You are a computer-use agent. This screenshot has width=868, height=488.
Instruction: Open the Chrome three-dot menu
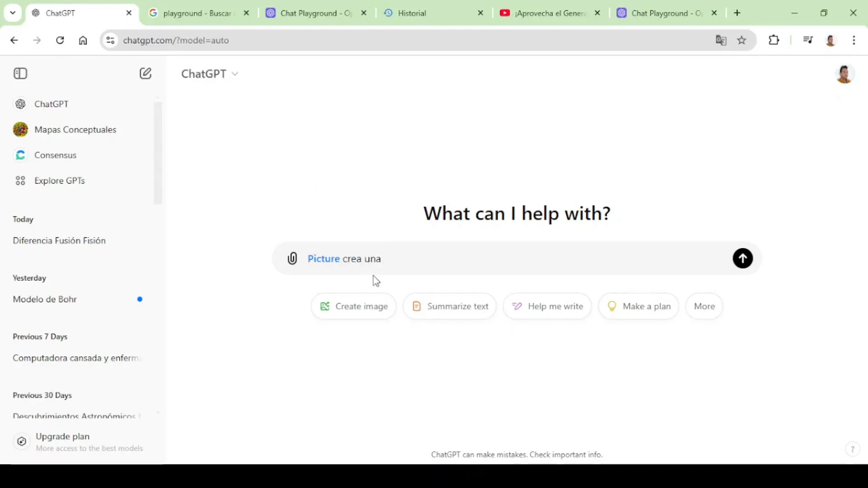(854, 40)
